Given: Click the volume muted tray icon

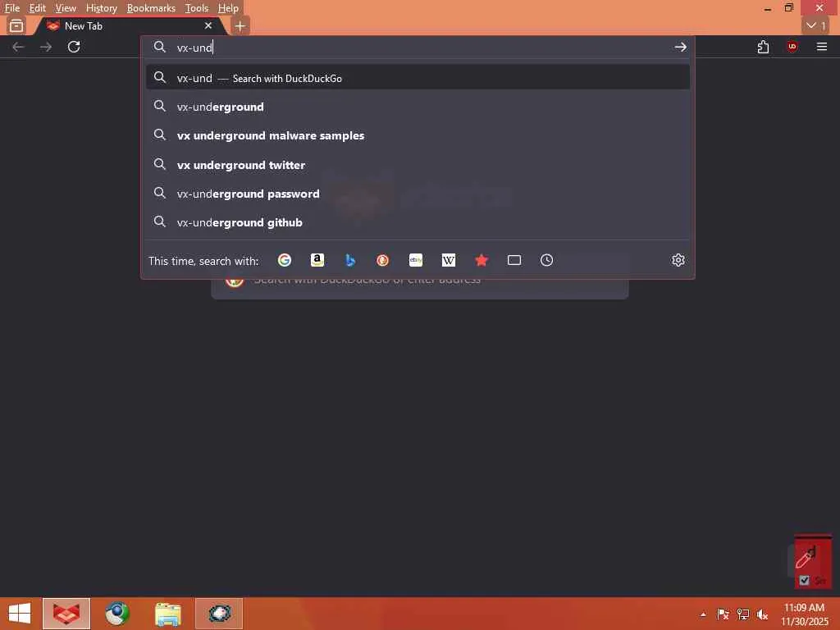Looking at the screenshot, I should [762, 614].
